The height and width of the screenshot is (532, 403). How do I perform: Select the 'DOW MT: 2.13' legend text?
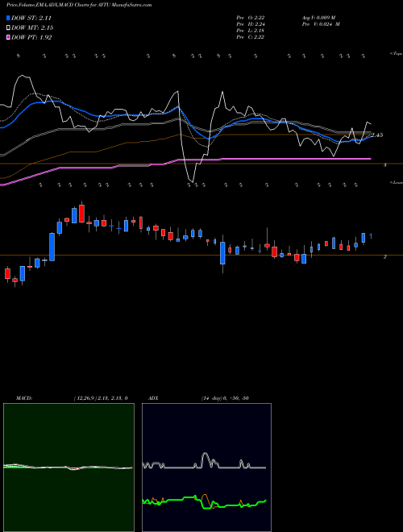coord(32,28)
